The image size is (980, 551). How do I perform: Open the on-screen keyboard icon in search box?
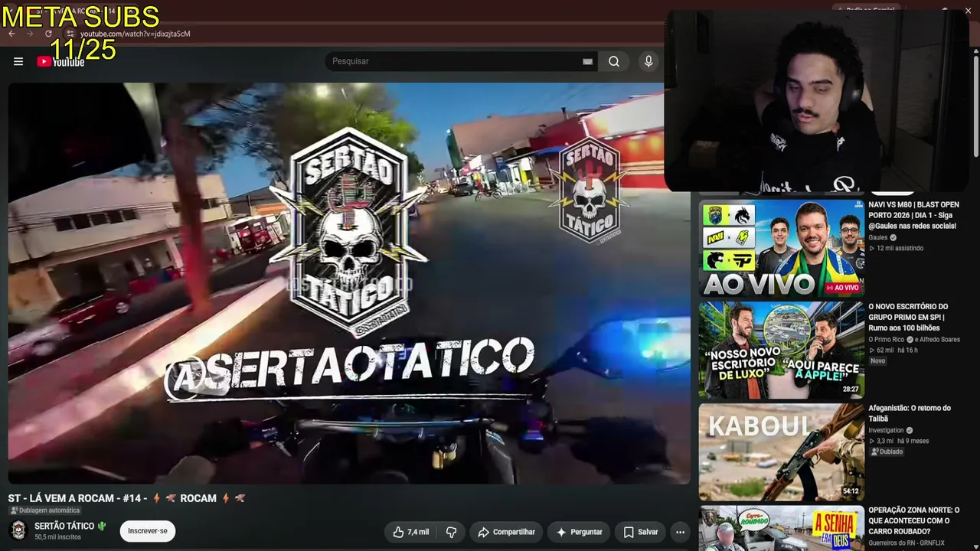click(x=587, y=61)
